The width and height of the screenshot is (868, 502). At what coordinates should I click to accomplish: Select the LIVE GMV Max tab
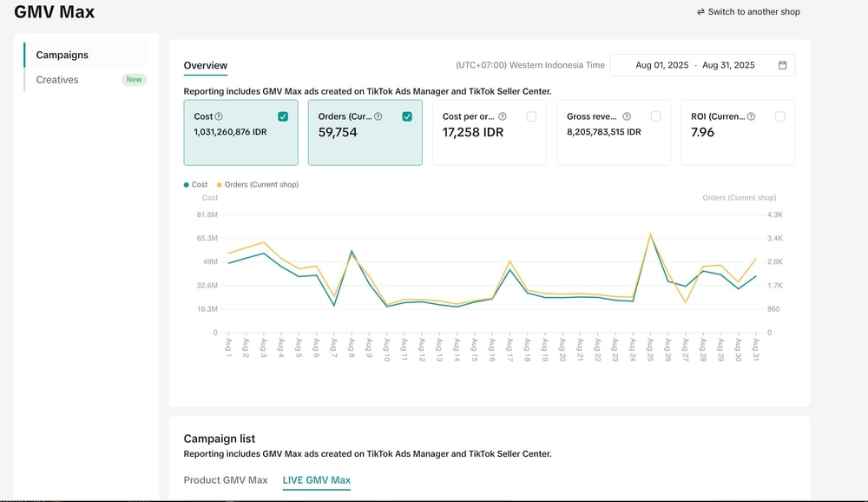point(316,480)
